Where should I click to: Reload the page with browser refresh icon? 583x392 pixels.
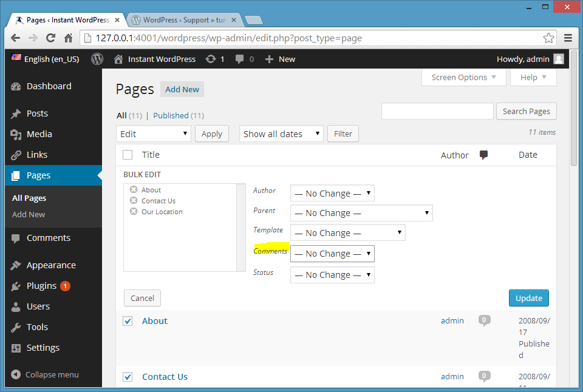click(51, 38)
